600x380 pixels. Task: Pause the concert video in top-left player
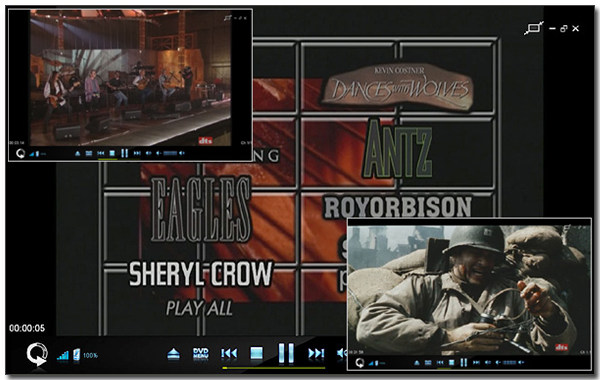pyautogui.click(x=124, y=153)
